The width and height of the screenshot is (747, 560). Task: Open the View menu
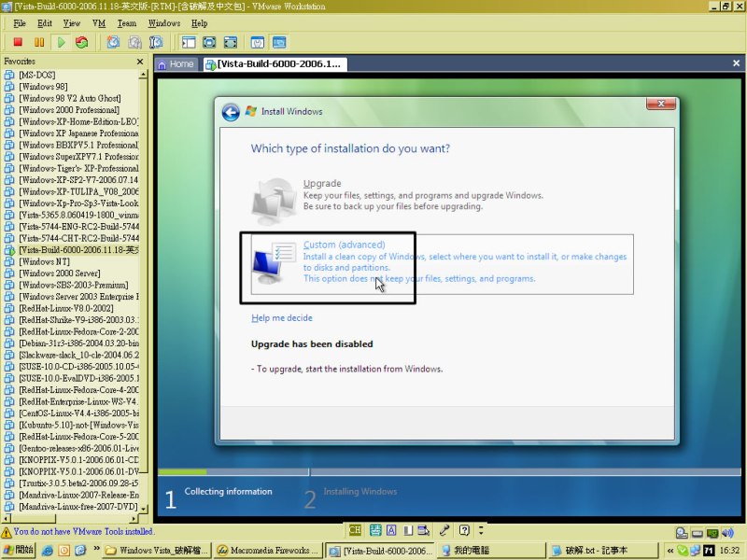pos(72,23)
